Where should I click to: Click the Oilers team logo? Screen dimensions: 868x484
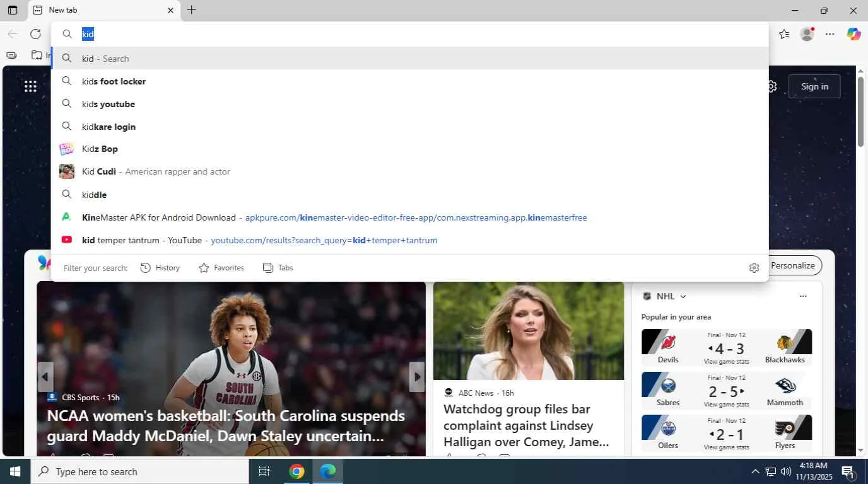(x=668, y=429)
